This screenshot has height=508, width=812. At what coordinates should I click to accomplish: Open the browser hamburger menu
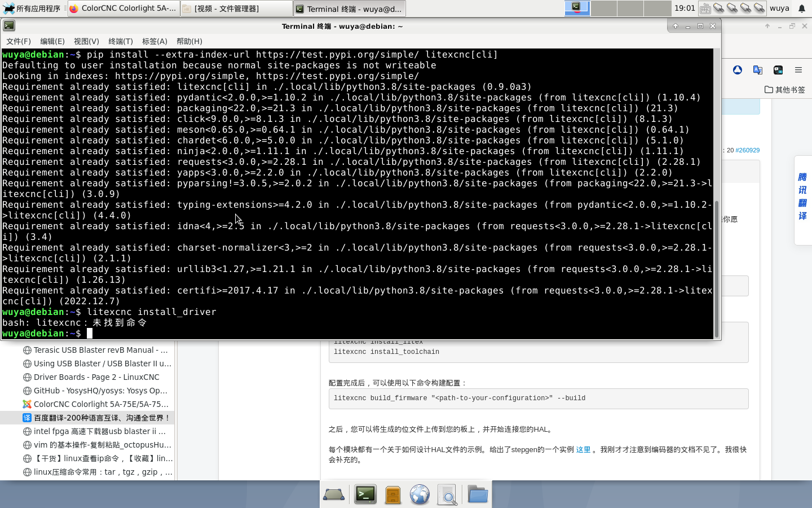tap(798, 70)
